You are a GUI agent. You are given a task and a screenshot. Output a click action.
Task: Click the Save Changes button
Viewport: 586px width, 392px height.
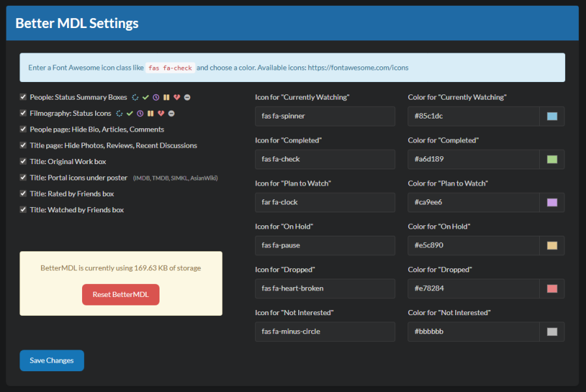pyautogui.click(x=51, y=360)
